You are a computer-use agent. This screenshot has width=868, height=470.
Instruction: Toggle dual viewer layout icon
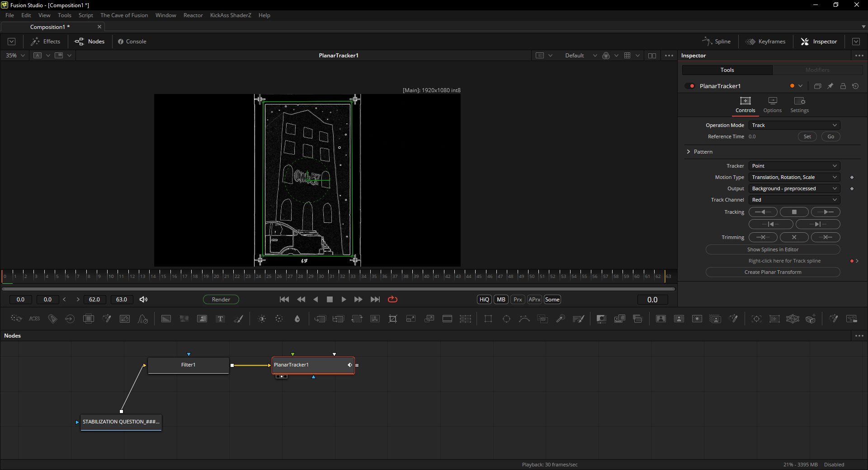tap(652, 56)
